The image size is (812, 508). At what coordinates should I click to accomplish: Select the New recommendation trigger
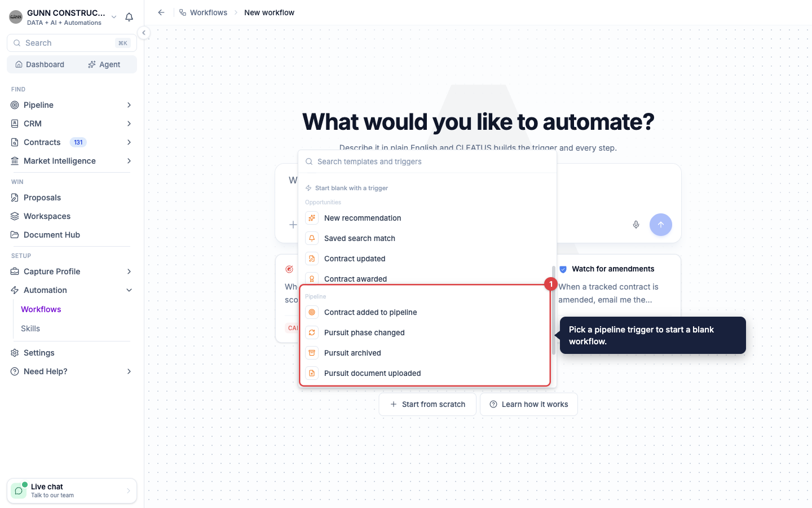427,218
